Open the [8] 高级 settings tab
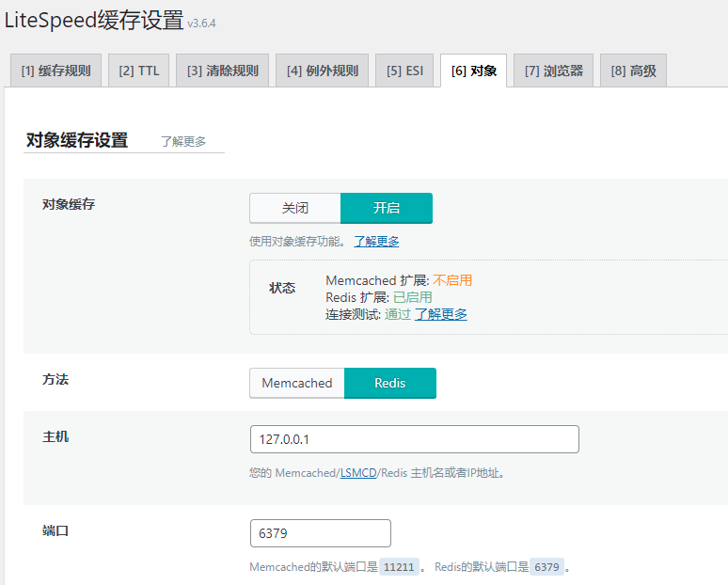This screenshot has height=585, width=728. click(633, 71)
